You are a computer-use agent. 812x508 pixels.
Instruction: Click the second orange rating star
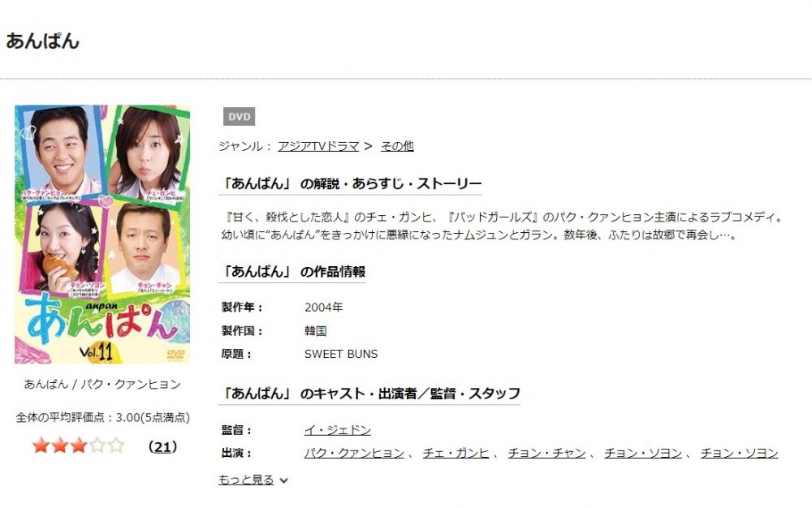60,446
